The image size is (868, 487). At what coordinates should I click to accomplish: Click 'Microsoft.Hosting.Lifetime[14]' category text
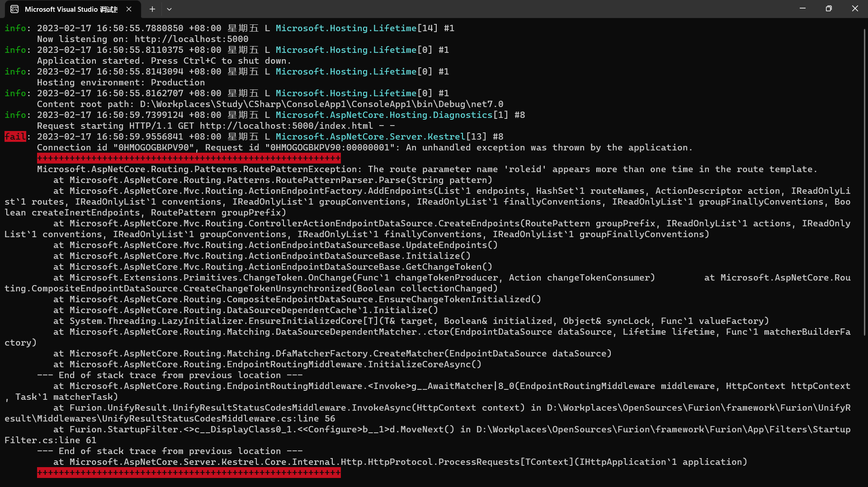357,28
